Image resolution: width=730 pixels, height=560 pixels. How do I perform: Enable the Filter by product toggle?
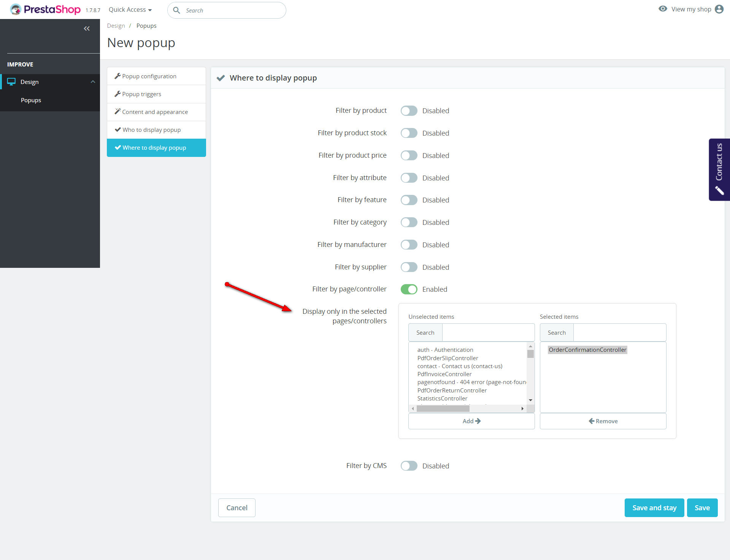pyautogui.click(x=409, y=111)
